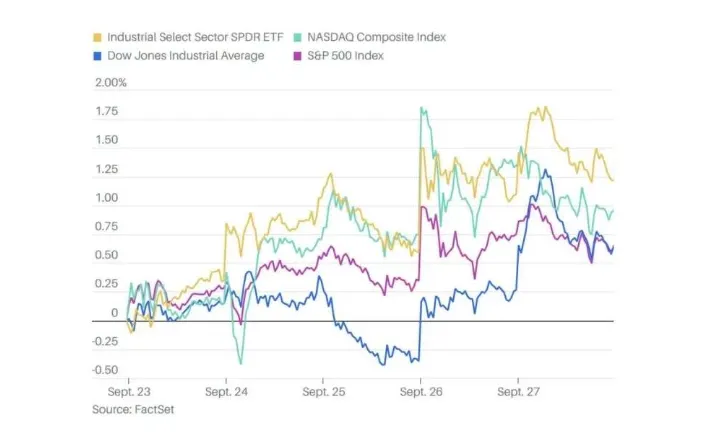Screen dimensions: 714x445
Task: Click the Sept. 24 x-axis label
Action: [x=226, y=381]
